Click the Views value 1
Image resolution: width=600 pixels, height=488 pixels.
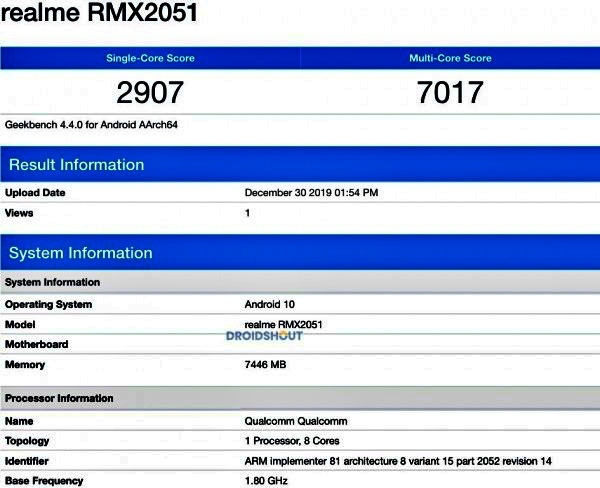pos(248,213)
